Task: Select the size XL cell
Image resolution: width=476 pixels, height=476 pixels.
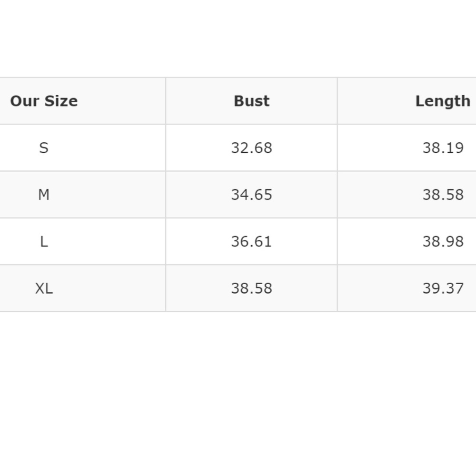Action: click(44, 288)
